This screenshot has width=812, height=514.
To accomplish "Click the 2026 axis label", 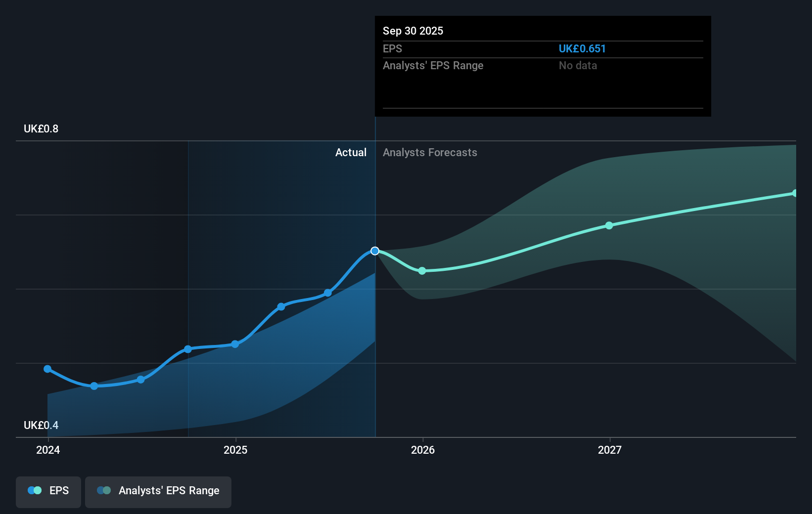I will coord(422,450).
